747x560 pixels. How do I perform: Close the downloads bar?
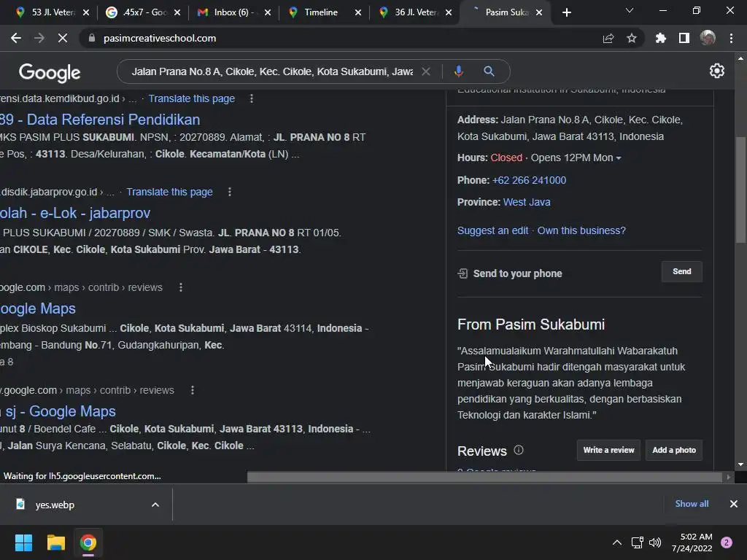pyautogui.click(x=734, y=504)
